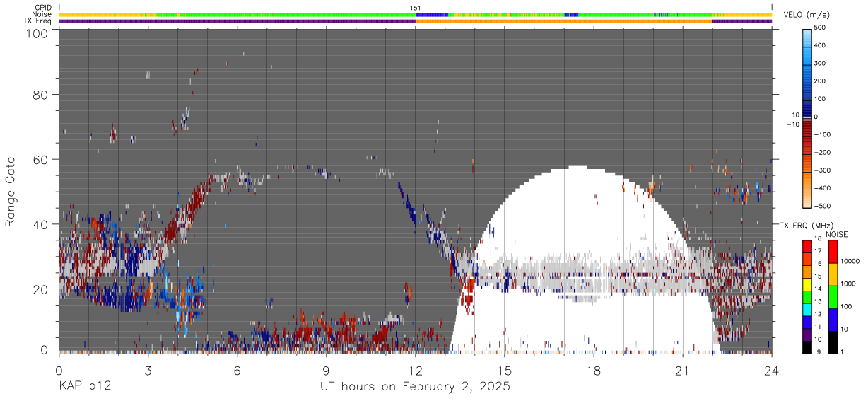This screenshot has height=401, width=868.
Task: Click the Noise strip above the plot
Action: (x=416, y=14)
